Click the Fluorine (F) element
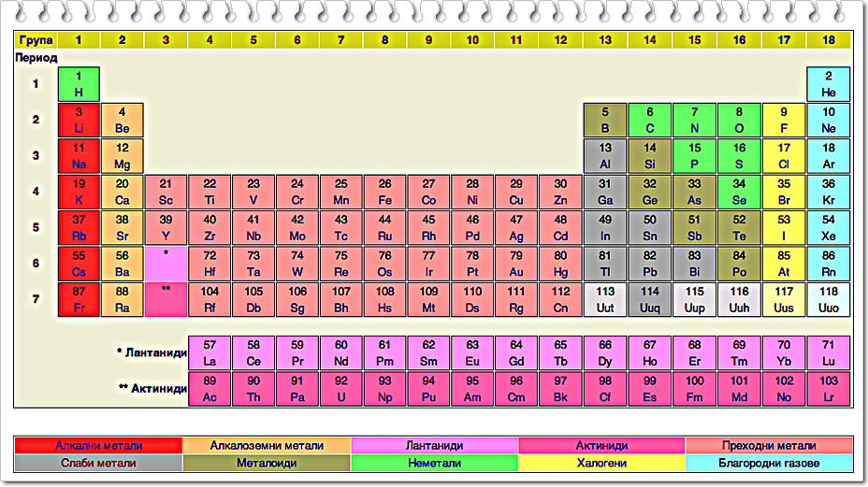 [784, 120]
